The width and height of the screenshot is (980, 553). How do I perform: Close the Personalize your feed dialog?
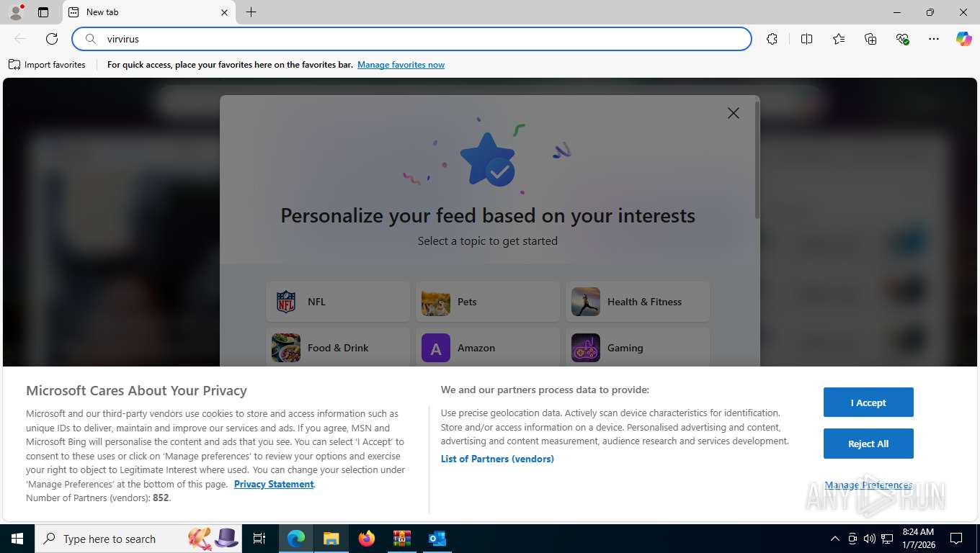(x=734, y=113)
